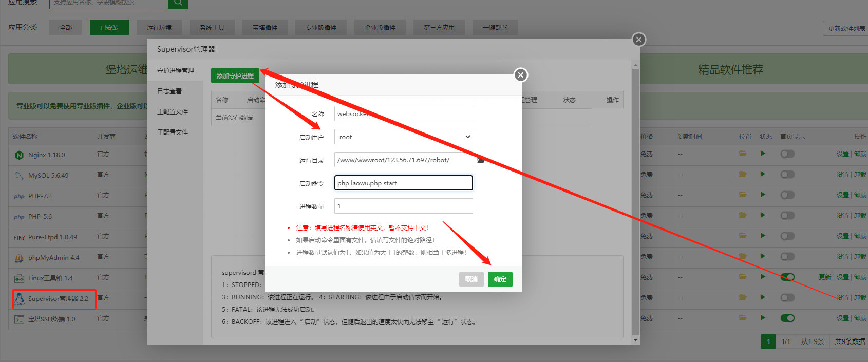Click the running status arrow for Nginx
This screenshot has width=868, height=362.
tap(763, 154)
